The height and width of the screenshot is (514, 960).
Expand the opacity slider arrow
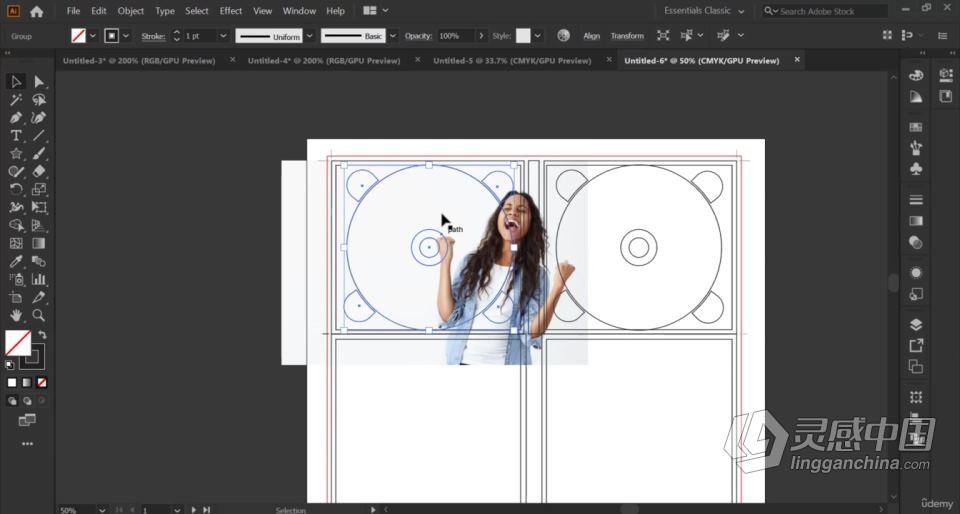click(481, 35)
